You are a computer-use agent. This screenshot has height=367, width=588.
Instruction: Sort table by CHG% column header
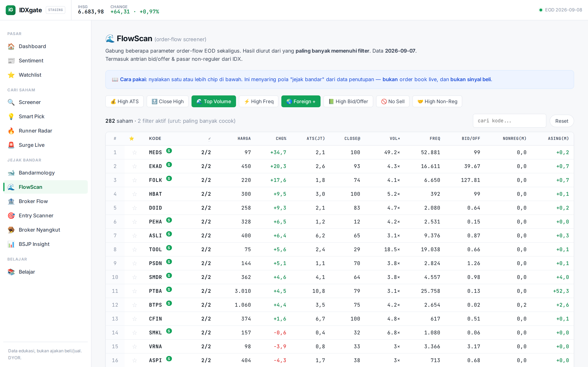tap(281, 139)
